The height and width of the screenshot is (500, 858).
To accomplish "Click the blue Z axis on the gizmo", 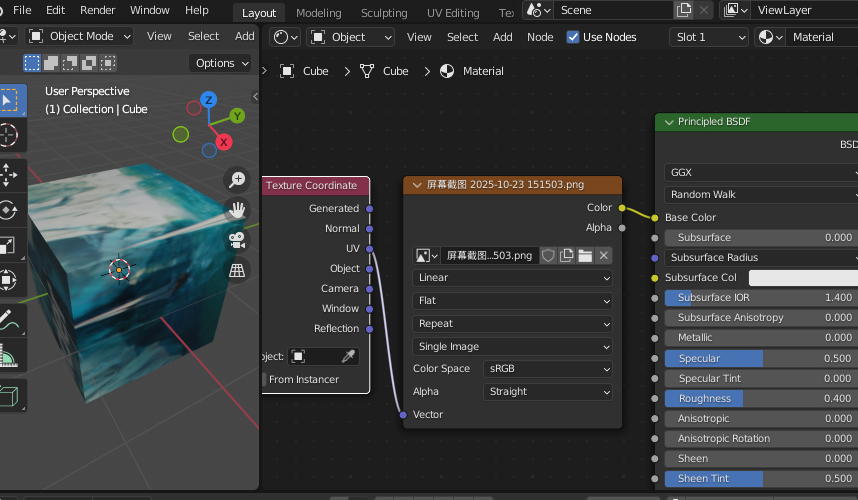I will [x=208, y=100].
